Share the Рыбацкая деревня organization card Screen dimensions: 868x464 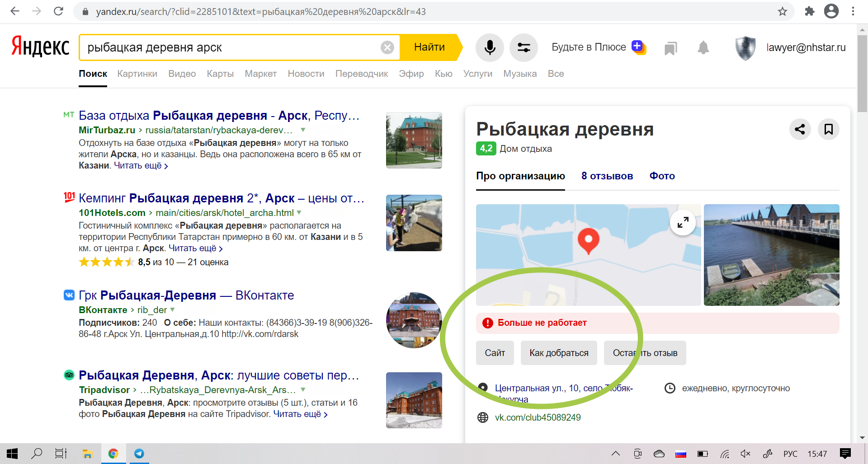pyautogui.click(x=800, y=129)
